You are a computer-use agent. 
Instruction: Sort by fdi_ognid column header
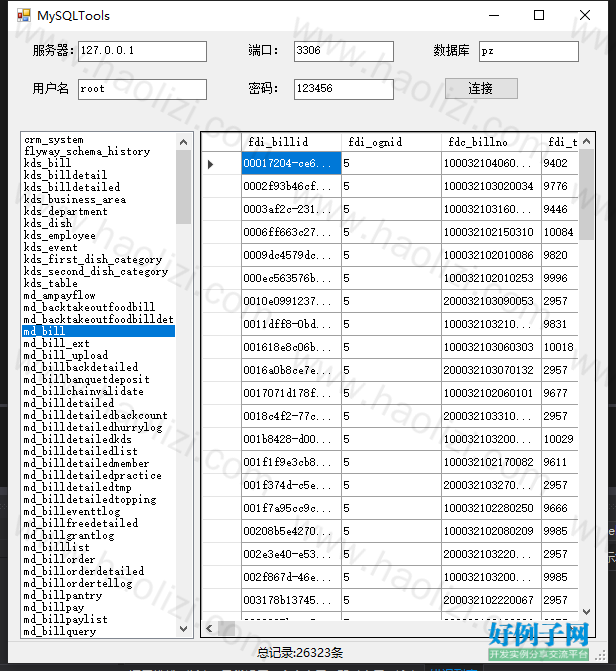tap(391, 142)
